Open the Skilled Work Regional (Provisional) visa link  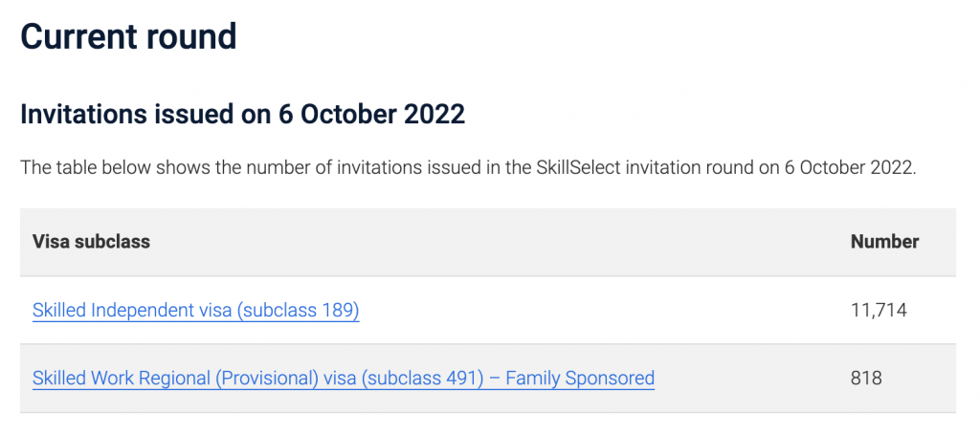click(343, 378)
